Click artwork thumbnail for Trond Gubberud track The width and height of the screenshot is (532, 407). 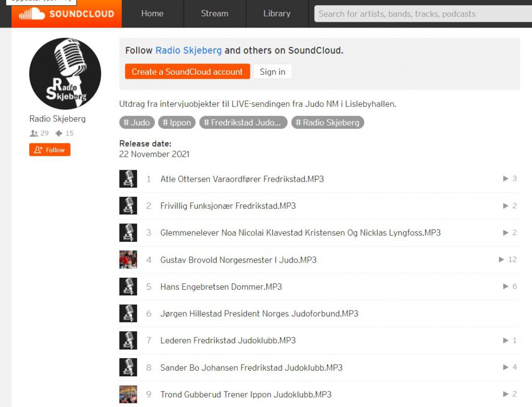tap(128, 394)
